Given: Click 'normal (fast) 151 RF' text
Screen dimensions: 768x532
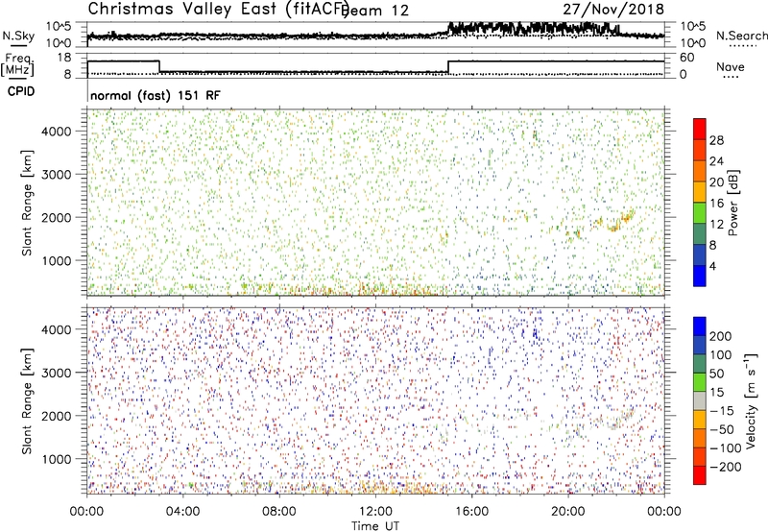Looking at the screenshot, I should tap(156, 95).
